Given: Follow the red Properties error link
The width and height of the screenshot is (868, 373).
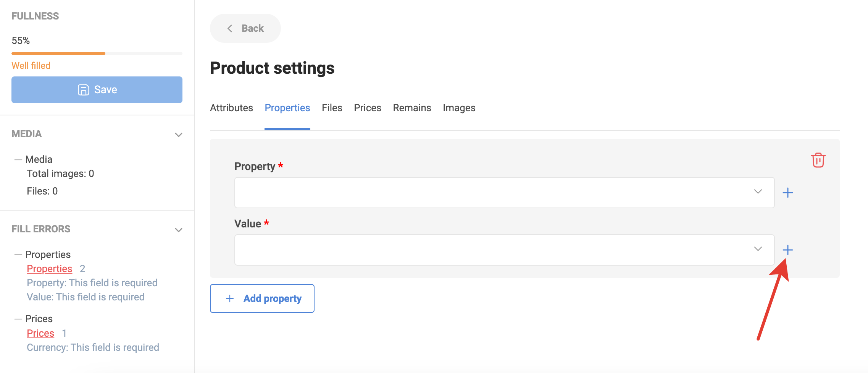Looking at the screenshot, I should pyautogui.click(x=49, y=269).
